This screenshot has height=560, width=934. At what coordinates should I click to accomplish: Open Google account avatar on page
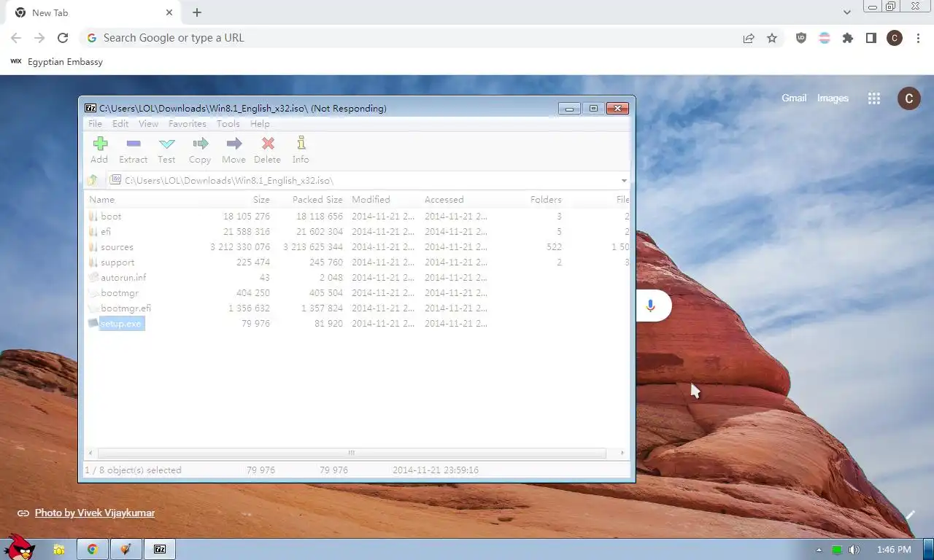[908, 98]
